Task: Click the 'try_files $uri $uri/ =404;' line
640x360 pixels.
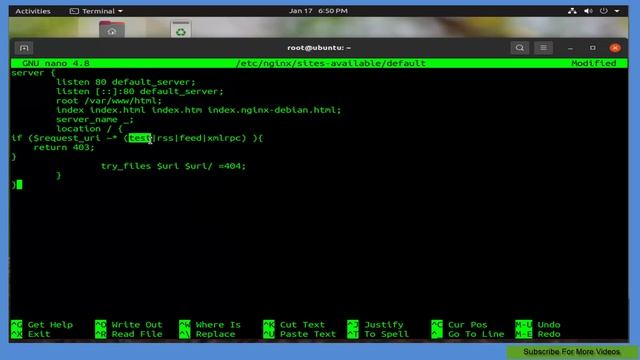Action: (173, 166)
